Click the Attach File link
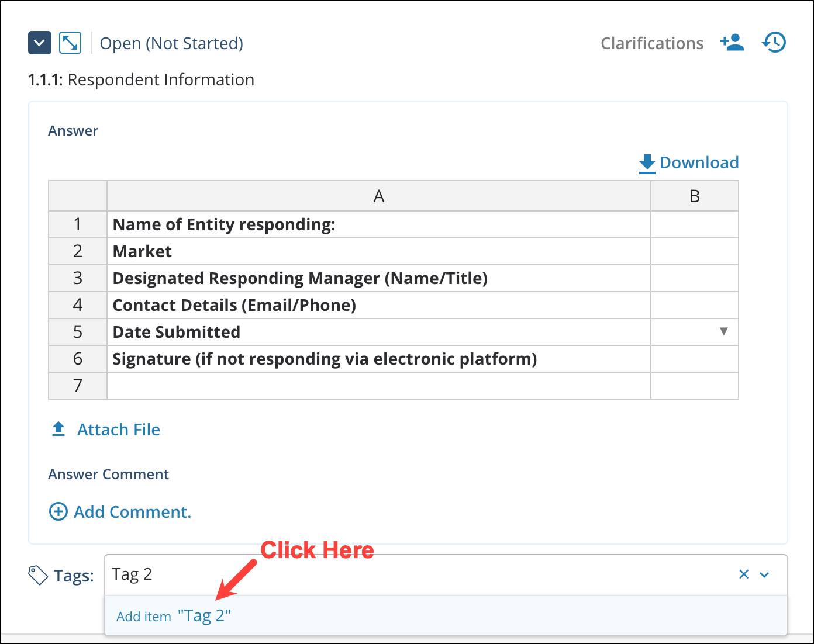814x644 pixels. click(x=118, y=430)
